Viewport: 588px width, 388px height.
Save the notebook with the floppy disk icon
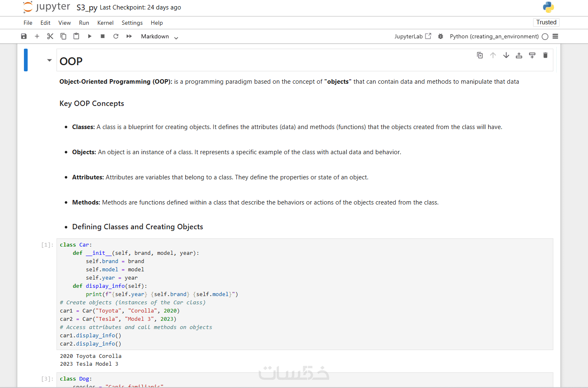(24, 36)
